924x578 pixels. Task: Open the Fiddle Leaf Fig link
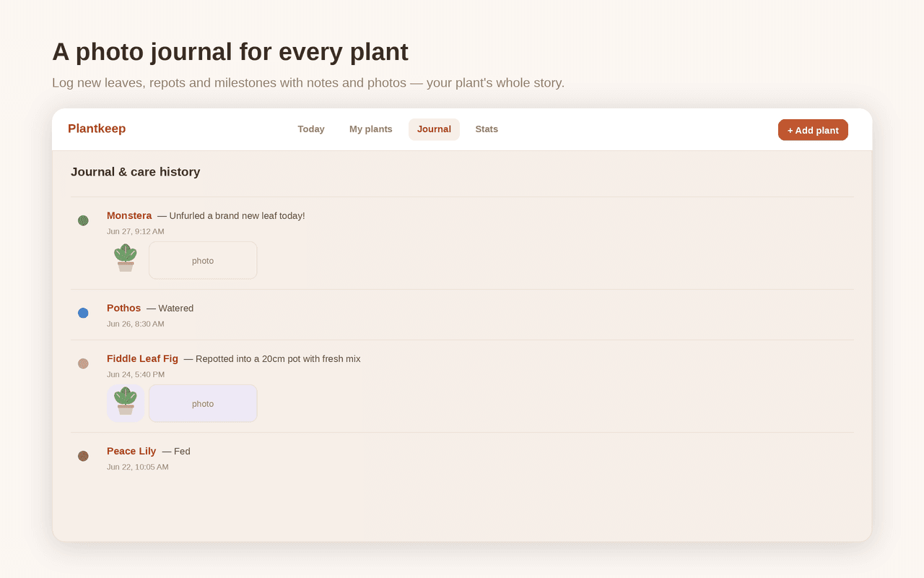click(x=142, y=358)
